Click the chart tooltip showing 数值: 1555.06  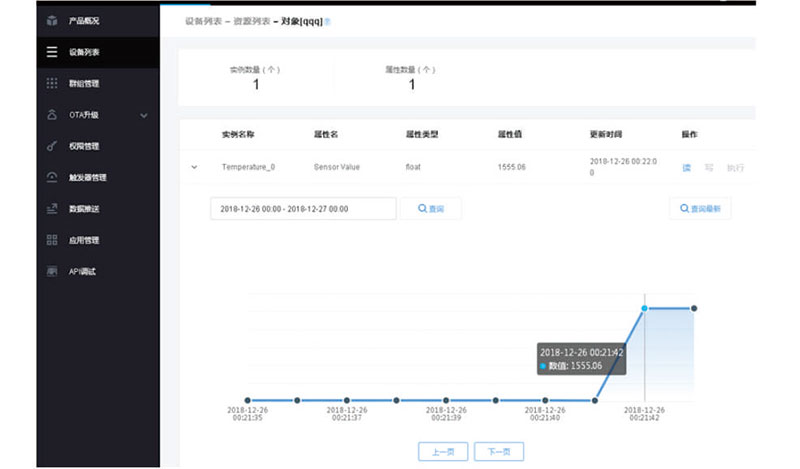pyautogui.click(x=582, y=359)
